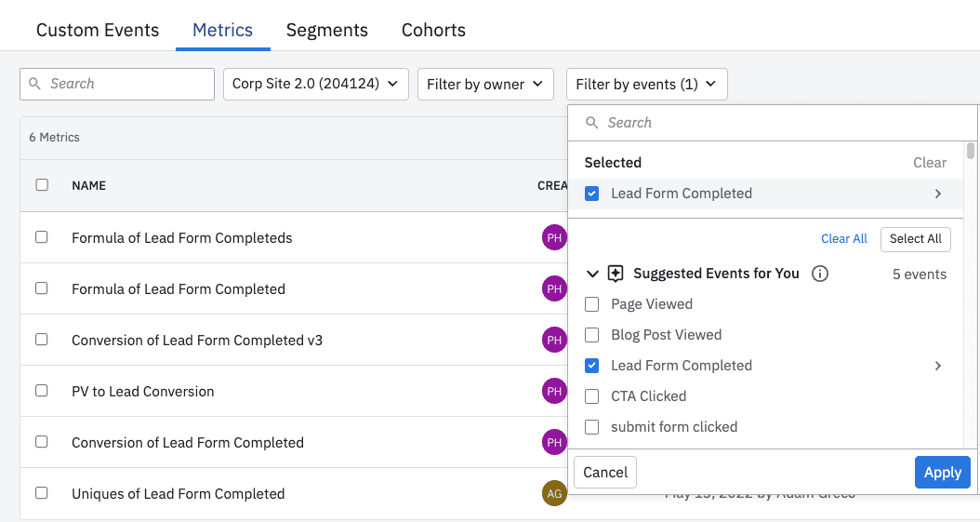The image size is (980, 522).
Task: Click the events list scrollbar
Action: 971,152
